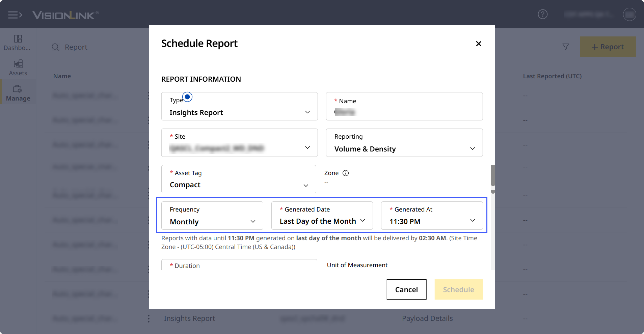Click the hamburger menu expand icon

coord(15,15)
